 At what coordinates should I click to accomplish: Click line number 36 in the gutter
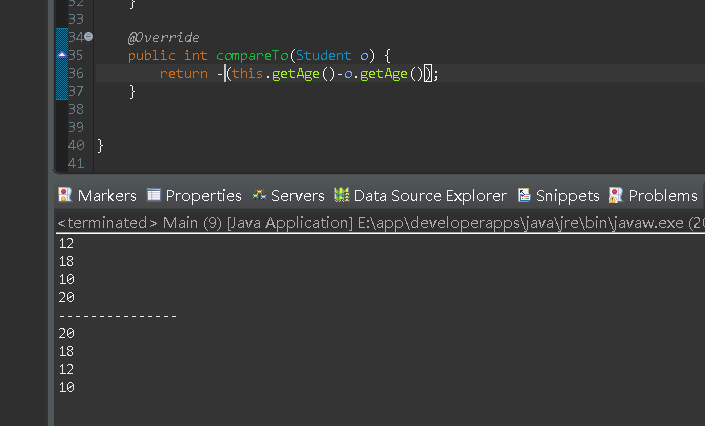[x=76, y=73]
